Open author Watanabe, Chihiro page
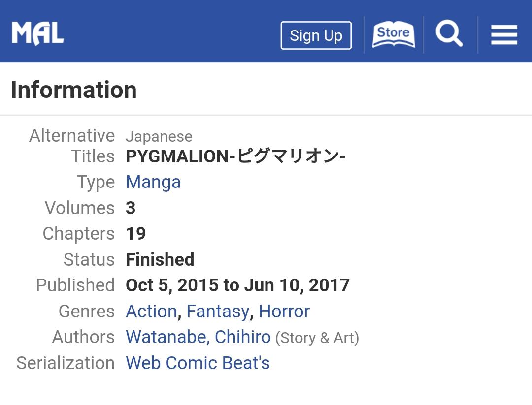532x405 pixels. coord(198,337)
